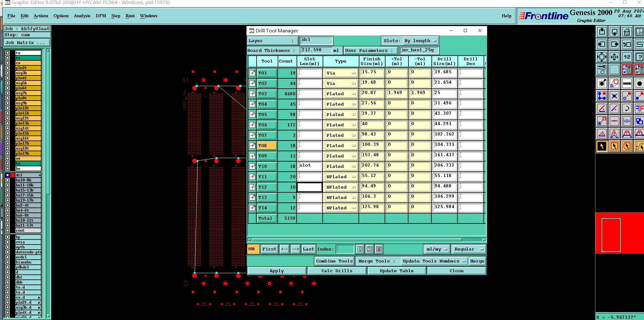Viewport: 644px width, 320px height.
Task: Click the pan up view icon
Action: 602,32
